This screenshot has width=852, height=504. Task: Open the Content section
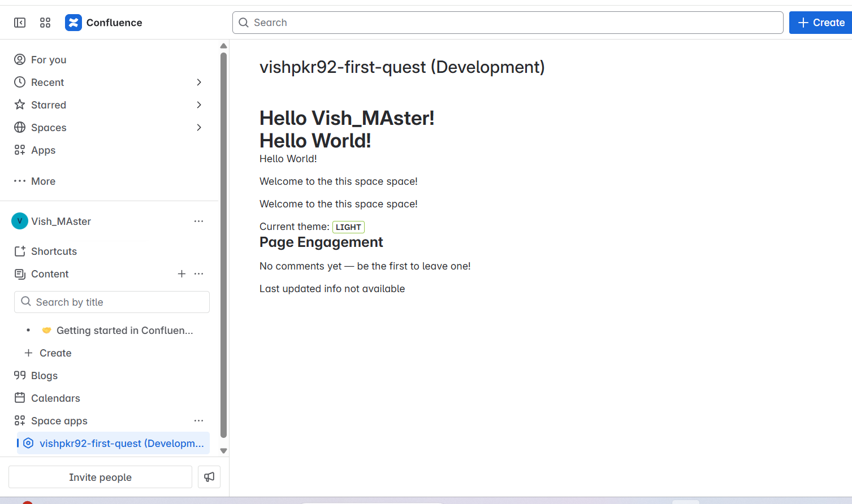(50, 274)
